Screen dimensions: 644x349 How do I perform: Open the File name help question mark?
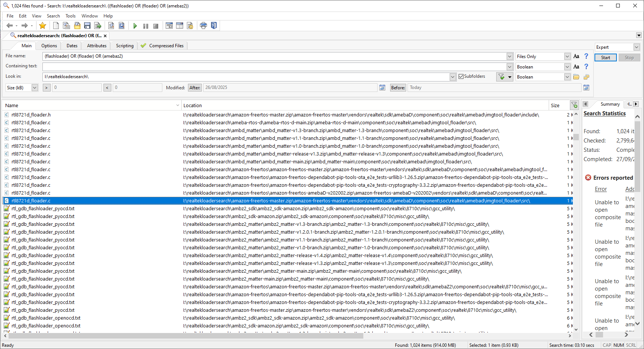(x=586, y=56)
